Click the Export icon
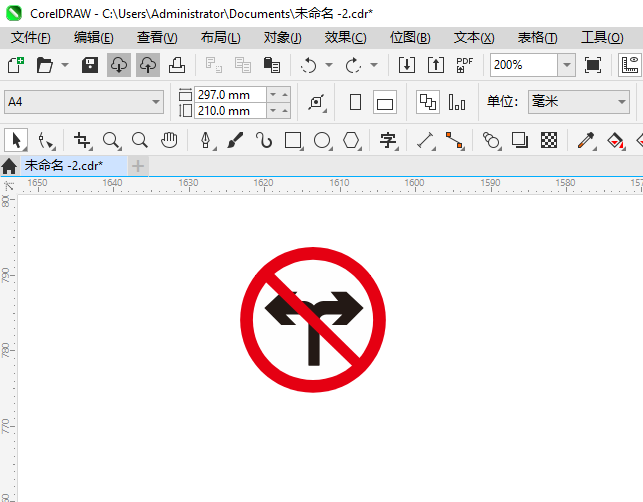The width and height of the screenshot is (643, 502). click(x=436, y=65)
